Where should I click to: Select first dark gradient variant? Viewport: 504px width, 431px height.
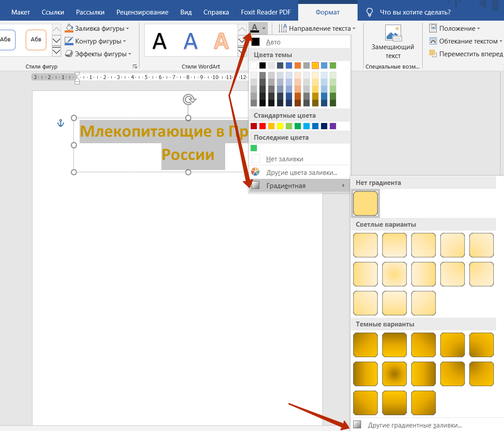(x=365, y=345)
